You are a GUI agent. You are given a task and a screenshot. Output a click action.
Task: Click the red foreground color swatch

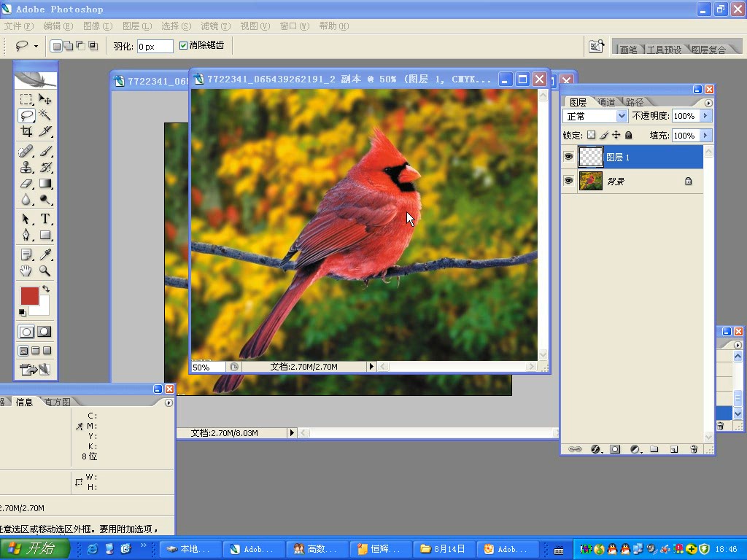pyautogui.click(x=29, y=296)
